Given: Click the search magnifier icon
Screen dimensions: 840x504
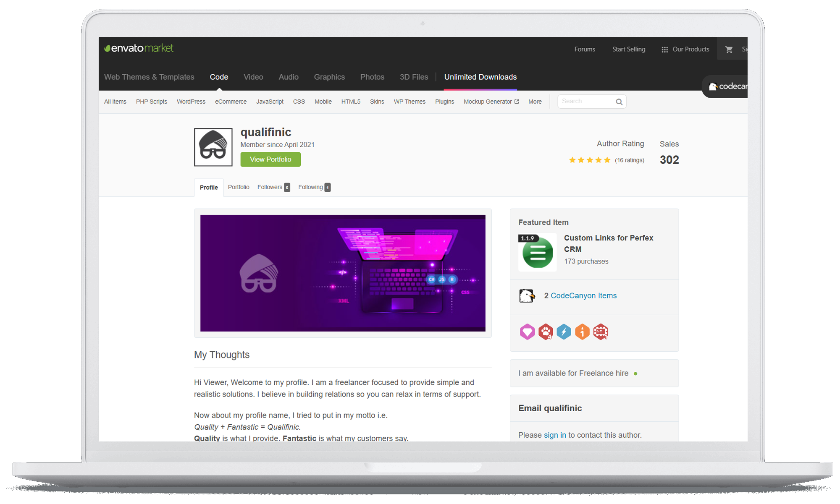Looking at the screenshot, I should 619,102.
